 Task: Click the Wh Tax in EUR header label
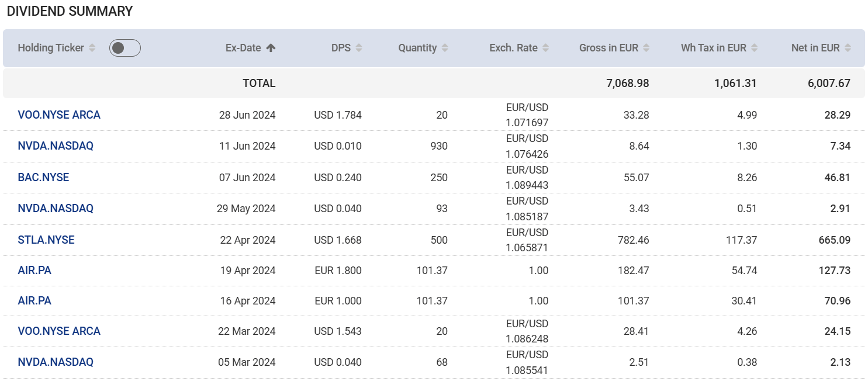pyautogui.click(x=714, y=48)
